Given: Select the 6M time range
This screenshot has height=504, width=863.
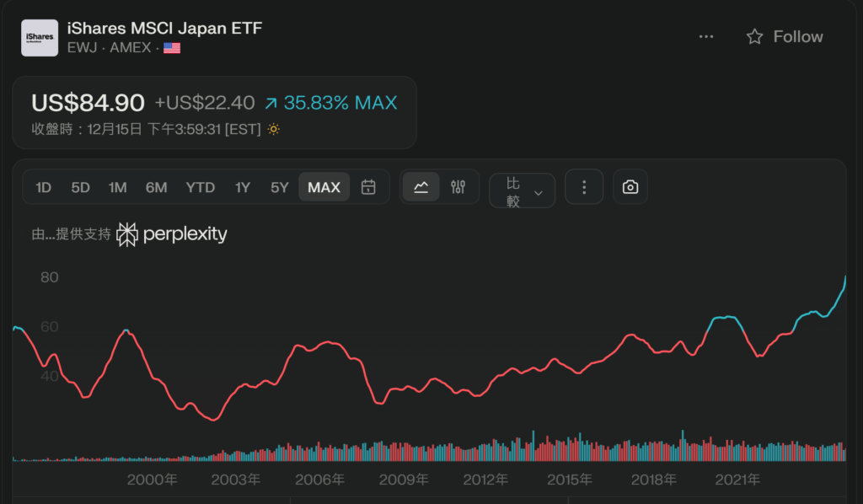Looking at the screenshot, I should [x=156, y=187].
